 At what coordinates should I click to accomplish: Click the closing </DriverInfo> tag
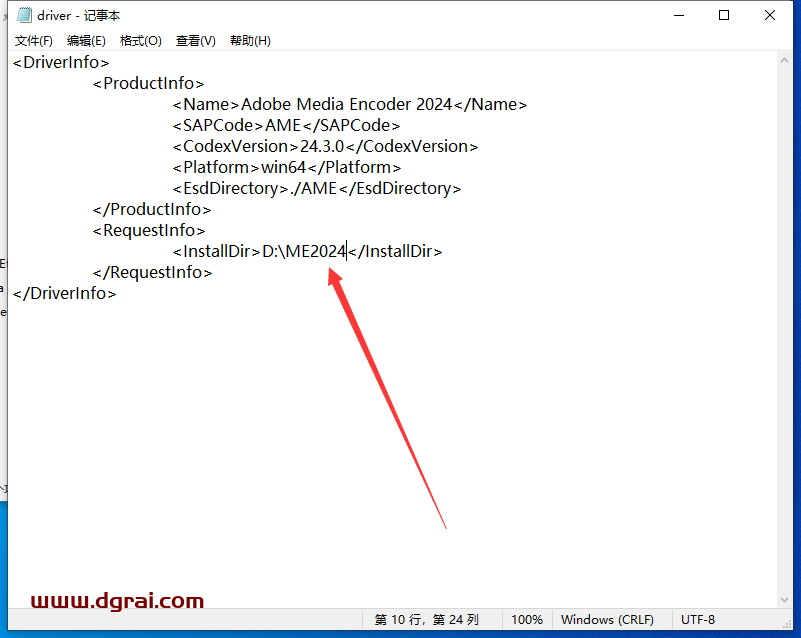coord(64,293)
